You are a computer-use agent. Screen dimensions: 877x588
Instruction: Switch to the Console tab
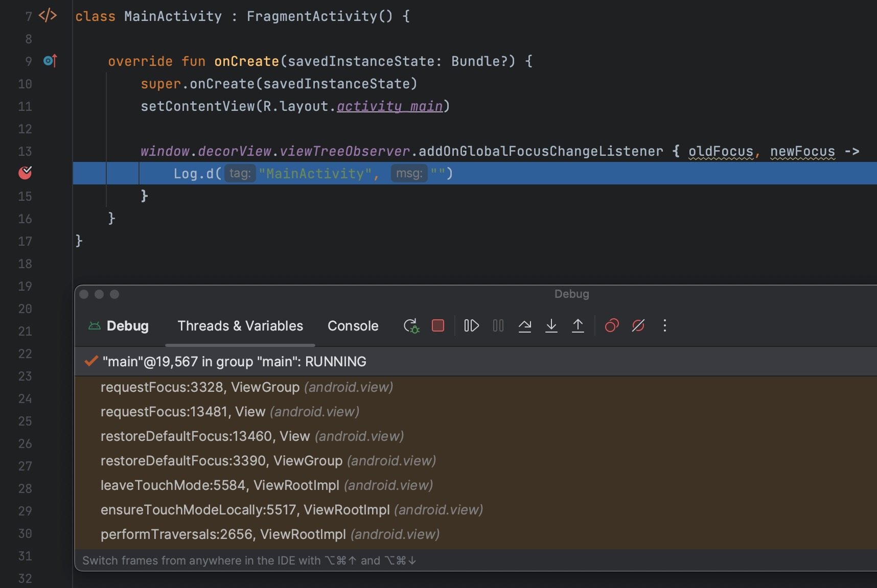[353, 326]
